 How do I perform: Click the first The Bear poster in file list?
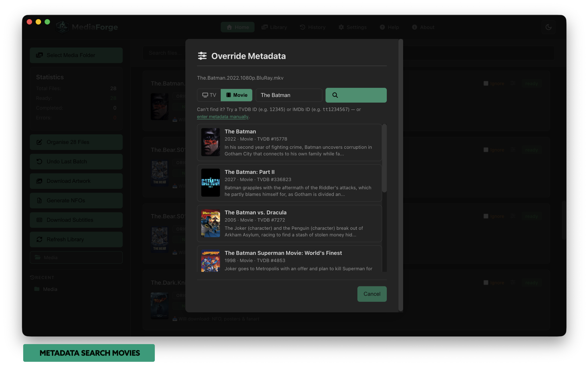pos(159,173)
